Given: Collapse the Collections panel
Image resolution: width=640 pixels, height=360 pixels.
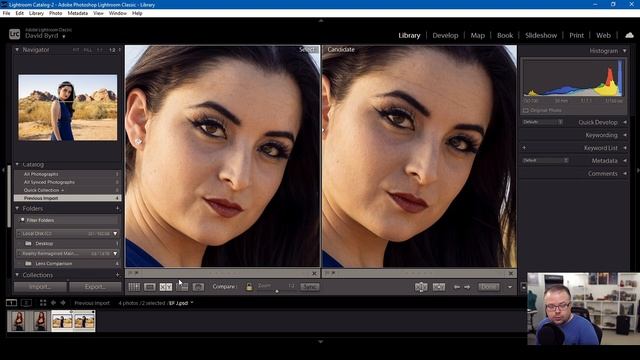Looking at the screenshot, I should coord(17,275).
